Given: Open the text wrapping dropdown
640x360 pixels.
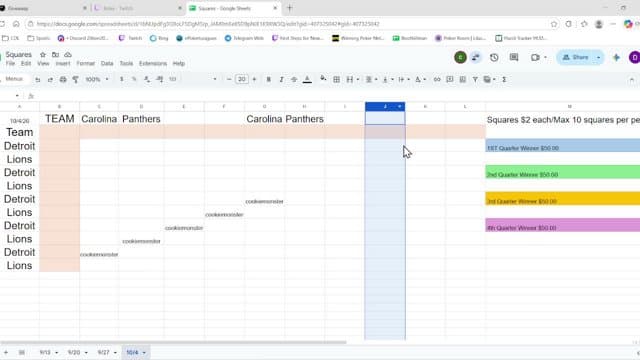Looking at the screenshot, I should coord(403,80).
